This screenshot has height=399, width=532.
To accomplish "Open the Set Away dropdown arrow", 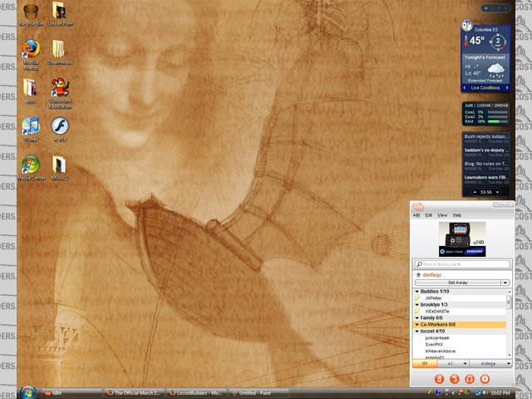I will tap(505, 283).
